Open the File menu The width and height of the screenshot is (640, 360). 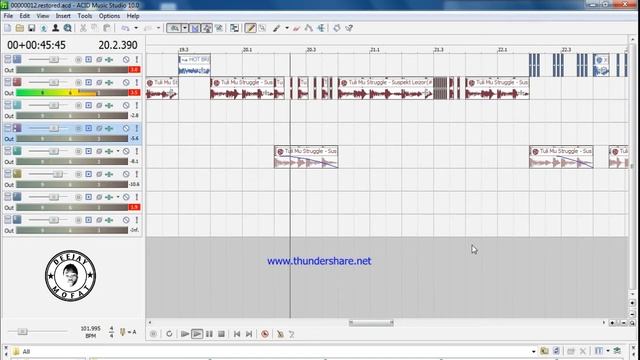[x=8, y=16]
